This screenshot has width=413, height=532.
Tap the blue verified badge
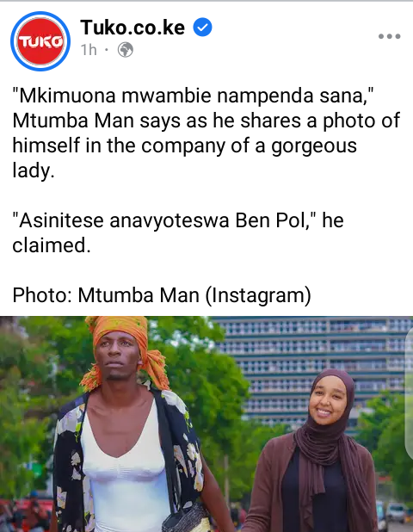202,28
